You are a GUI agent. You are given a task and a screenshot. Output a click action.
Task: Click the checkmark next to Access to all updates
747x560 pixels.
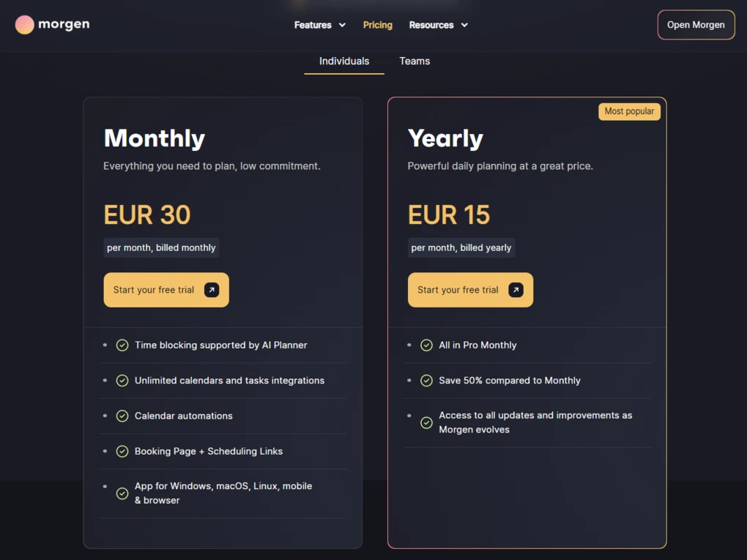(x=427, y=422)
